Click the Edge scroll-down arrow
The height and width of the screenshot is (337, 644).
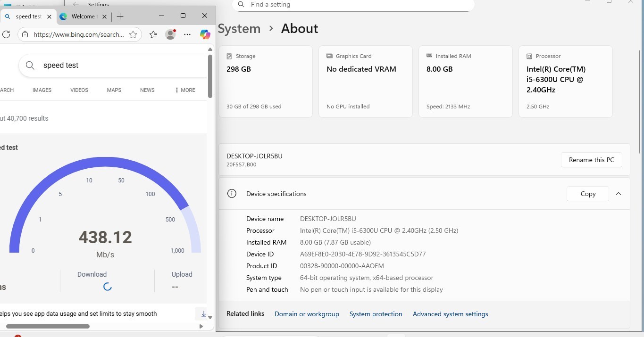(x=210, y=318)
